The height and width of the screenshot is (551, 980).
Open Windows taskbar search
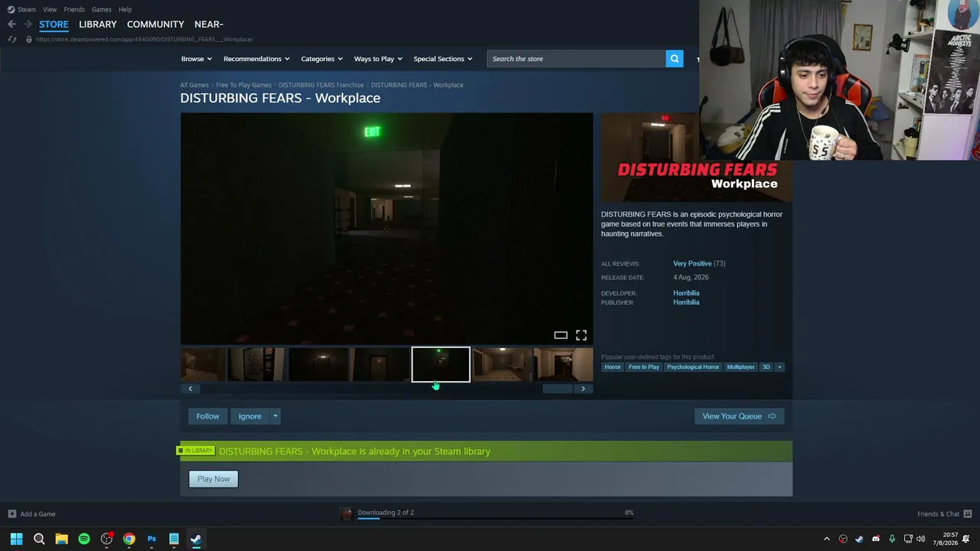(x=39, y=539)
